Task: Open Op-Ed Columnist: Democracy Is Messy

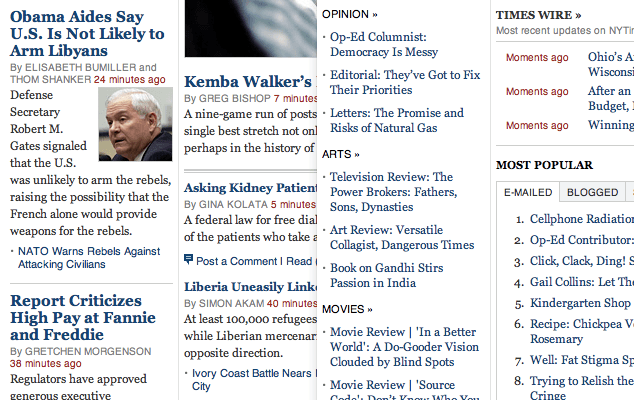Action: coord(384,44)
